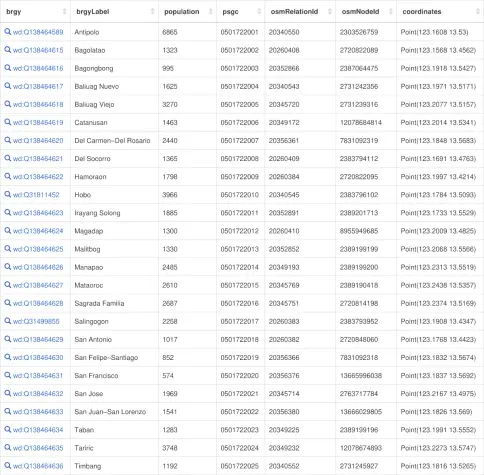
Task: Open explorer icon in Magadap row
Action: click(7, 230)
